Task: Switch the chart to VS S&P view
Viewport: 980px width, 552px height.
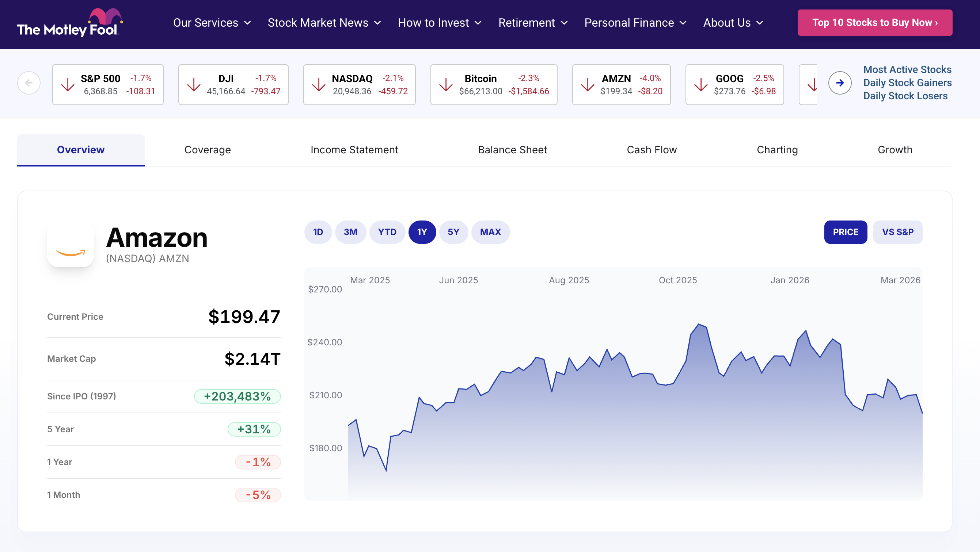Action: [897, 232]
